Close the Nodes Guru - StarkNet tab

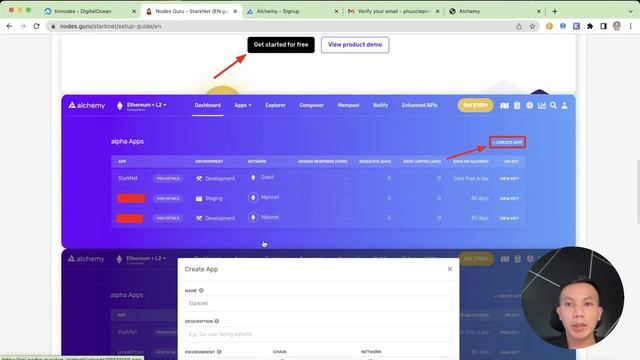[x=235, y=11]
